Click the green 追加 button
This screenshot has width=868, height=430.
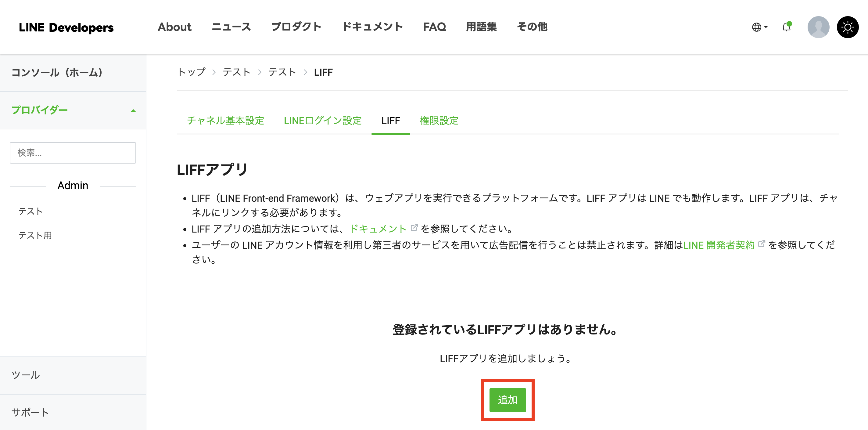(x=508, y=400)
